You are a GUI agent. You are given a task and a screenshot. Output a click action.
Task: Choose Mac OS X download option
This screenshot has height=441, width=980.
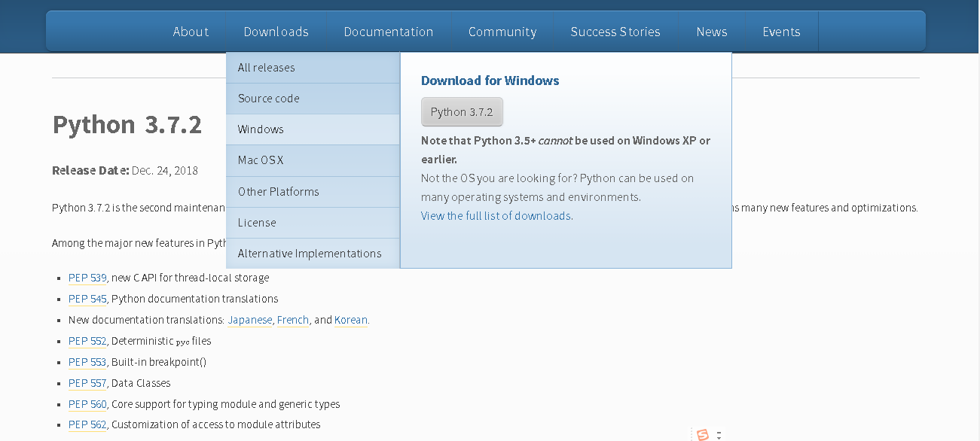pos(261,160)
